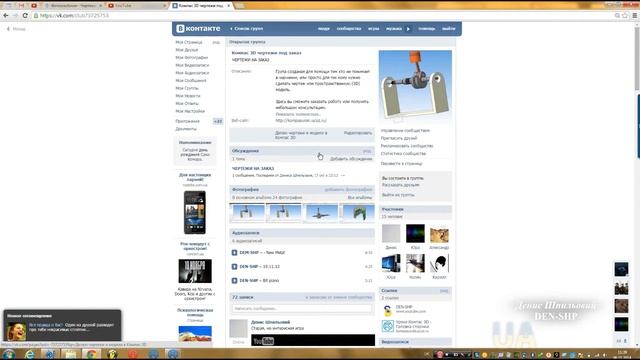Open 'Мои Фотографии' in the left menu
The width and height of the screenshot is (640, 360).
[191, 58]
